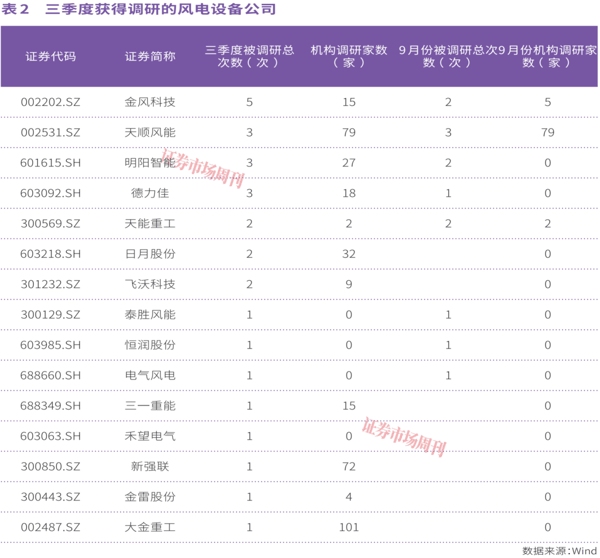
Task: Click the value 27 in 明阳智能 row
Action: coord(349,163)
